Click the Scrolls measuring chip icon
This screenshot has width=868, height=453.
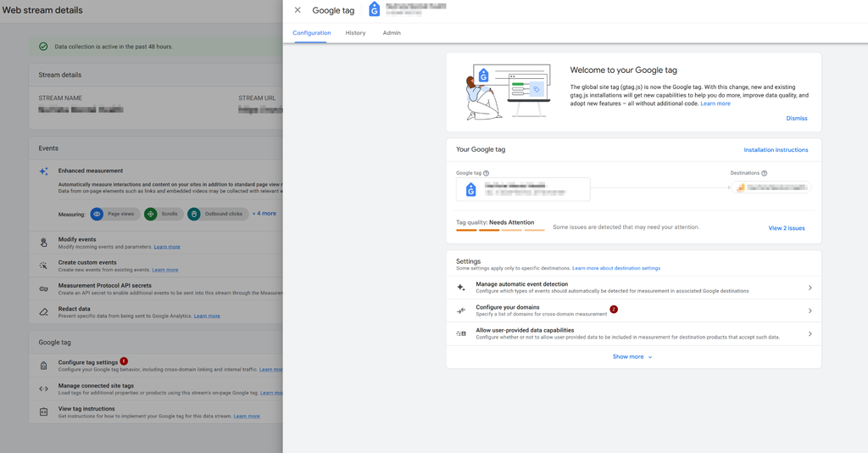coord(151,214)
